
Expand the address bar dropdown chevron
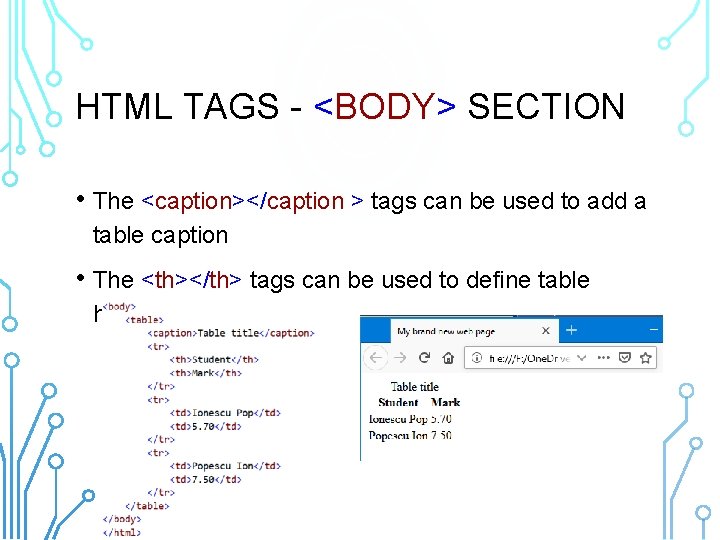coord(581,358)
